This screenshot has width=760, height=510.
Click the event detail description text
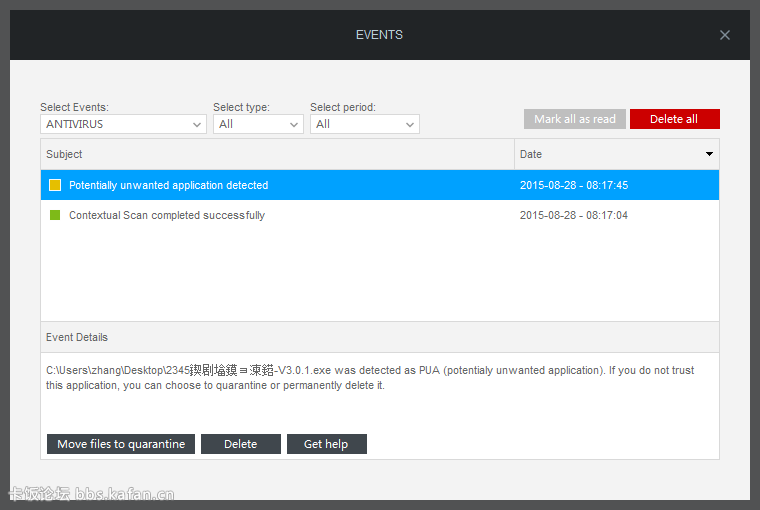coord(370,378)
